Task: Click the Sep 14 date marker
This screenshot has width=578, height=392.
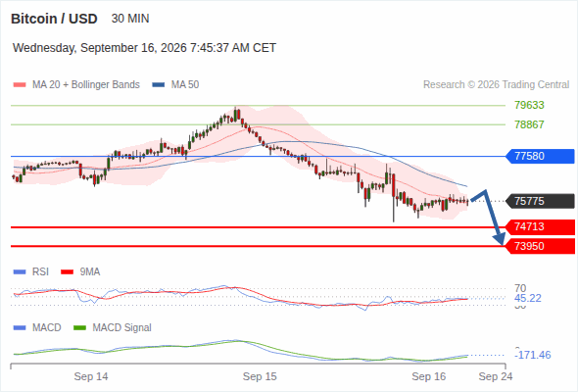Action: [91, 376]
